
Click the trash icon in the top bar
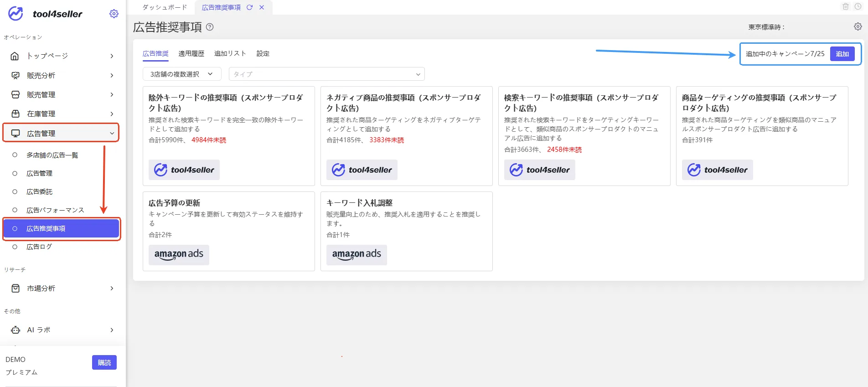pos(846,6)
